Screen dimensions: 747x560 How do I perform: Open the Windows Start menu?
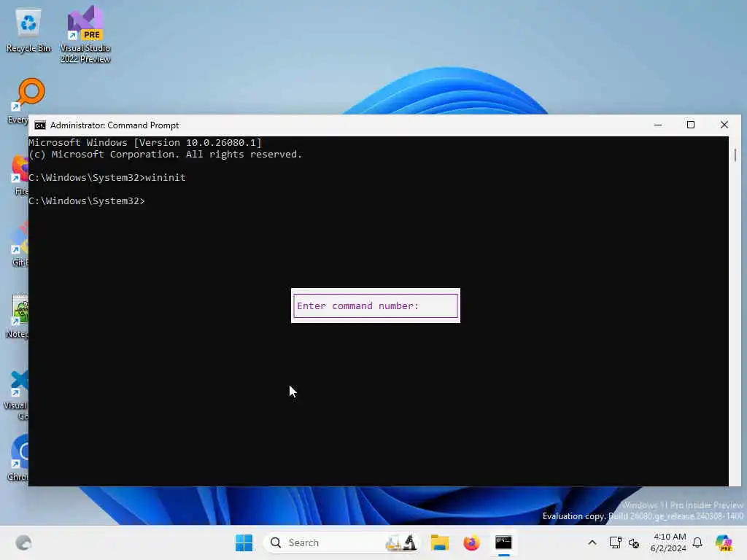click(x=244, y=542)
